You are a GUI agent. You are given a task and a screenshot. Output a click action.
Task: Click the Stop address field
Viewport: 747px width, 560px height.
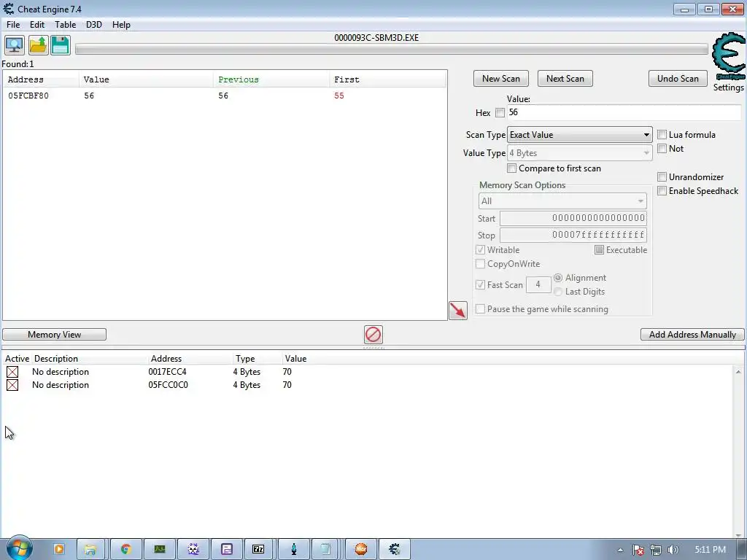tap(573, 235)
